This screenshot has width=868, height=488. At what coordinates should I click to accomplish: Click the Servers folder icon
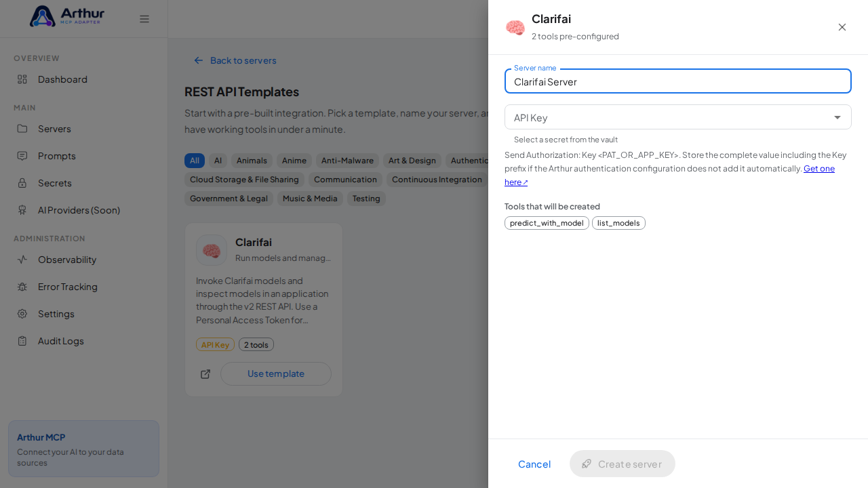point(22,129)
